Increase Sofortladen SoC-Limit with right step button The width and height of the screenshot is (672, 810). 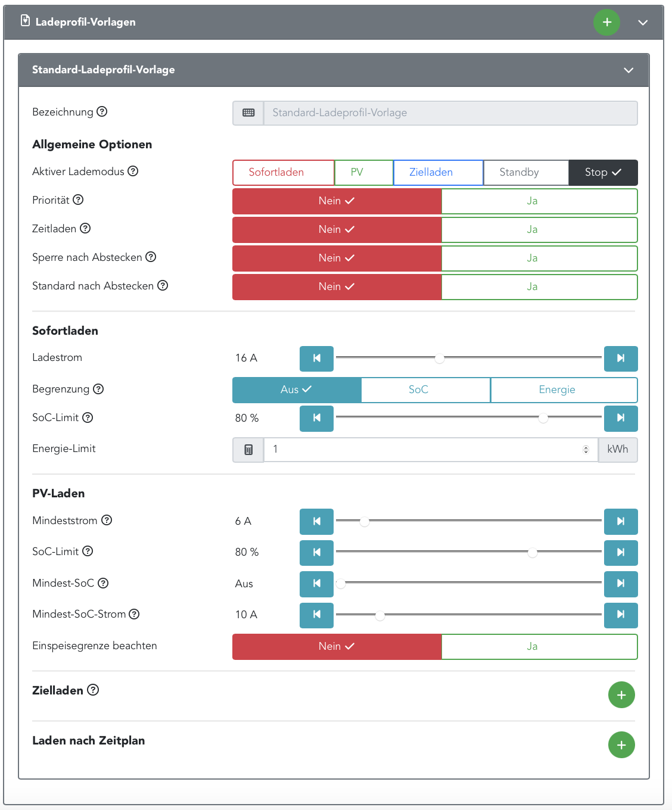[x=620, y=418]
